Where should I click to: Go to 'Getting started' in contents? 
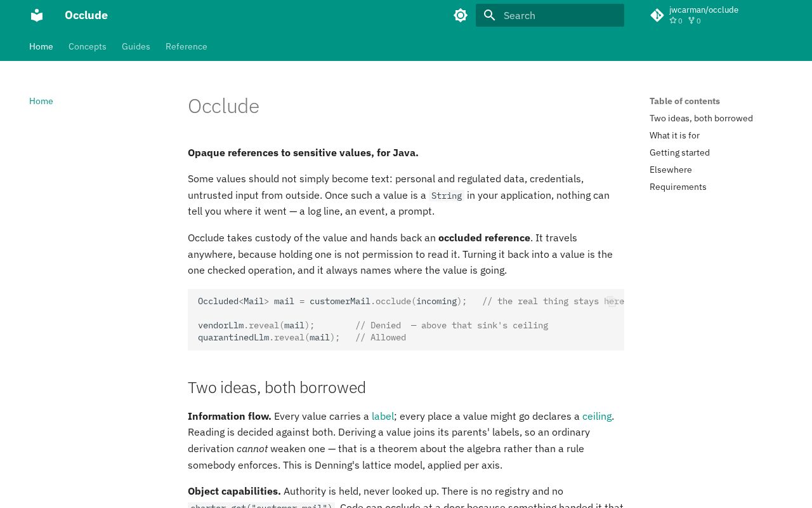tap(679, 152)
